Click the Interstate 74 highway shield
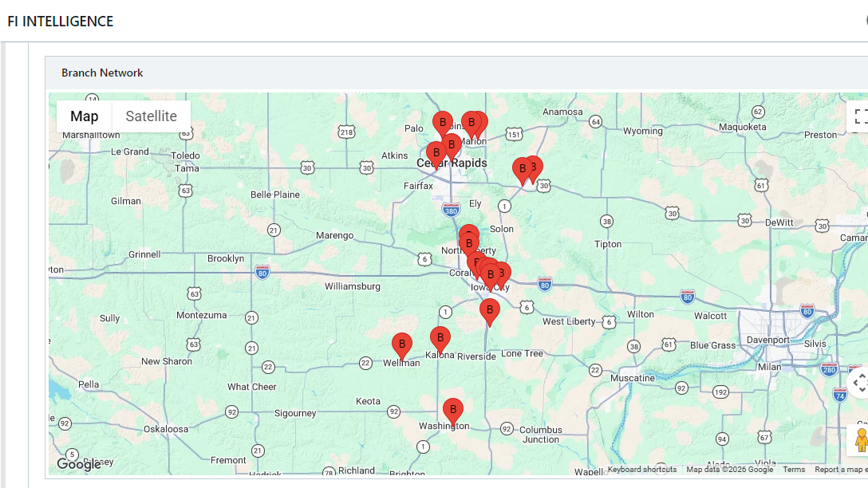 pos(840,395)
